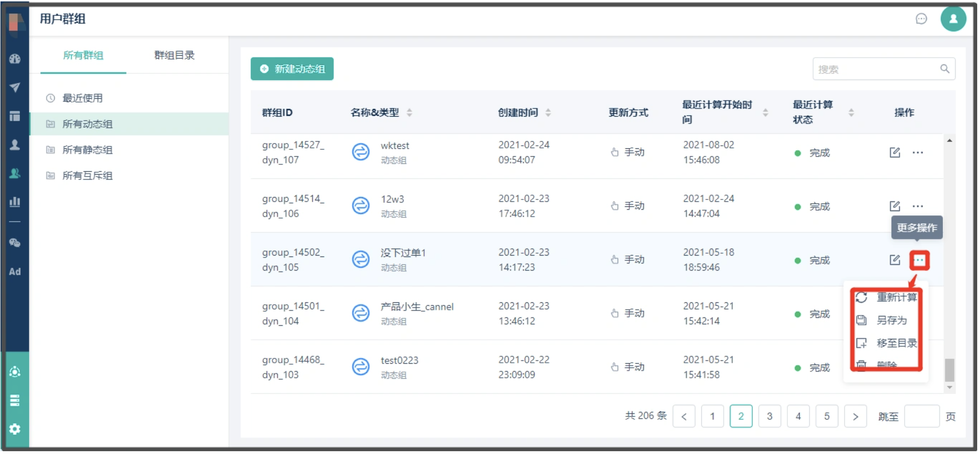Click dynamic group icon of 产品小生_cannel

click(x=360, y=313)
